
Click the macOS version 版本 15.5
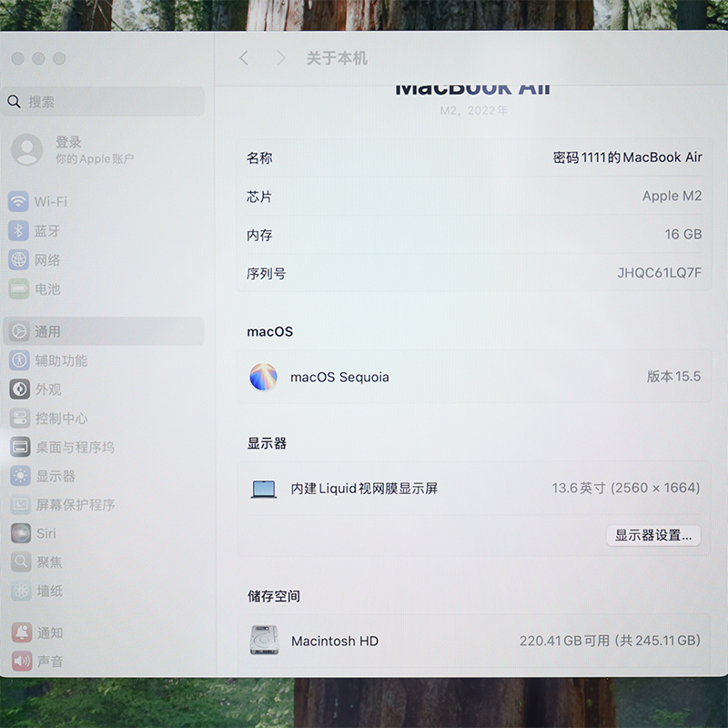click(673, 376)
